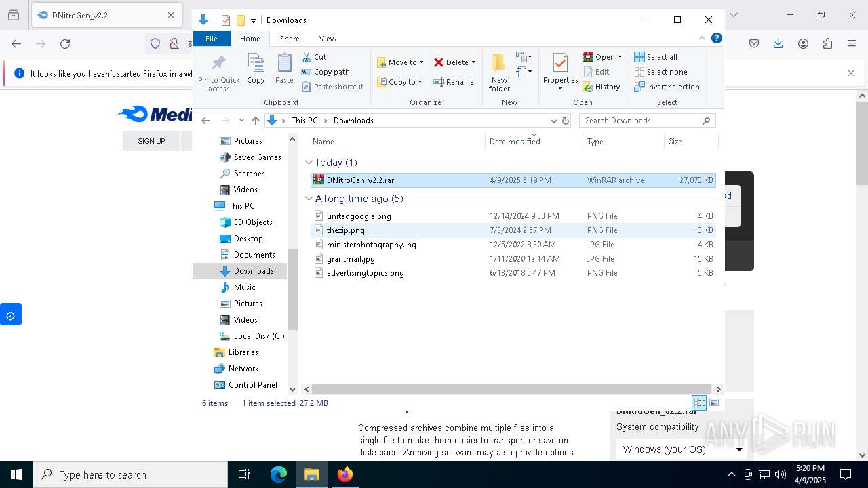Viewport: 868px width, 488px height.
Task: Click horizontal scrollbar in file list
Action: tap(512, 390)
